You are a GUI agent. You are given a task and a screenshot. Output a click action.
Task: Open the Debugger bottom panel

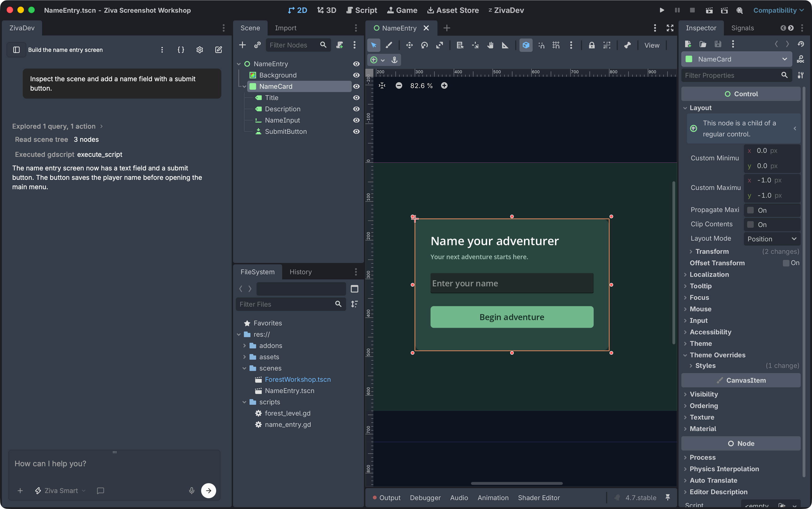click(425, 497)
